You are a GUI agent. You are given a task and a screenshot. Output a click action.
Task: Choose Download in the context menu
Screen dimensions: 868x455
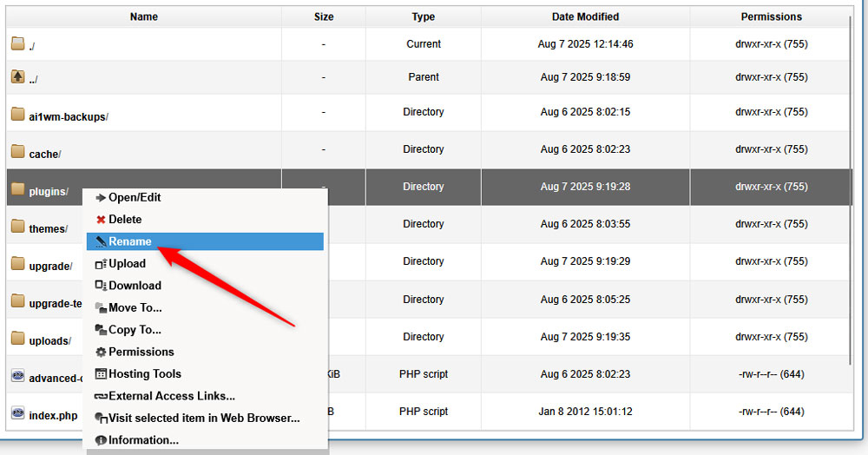(x=205, y=286)
